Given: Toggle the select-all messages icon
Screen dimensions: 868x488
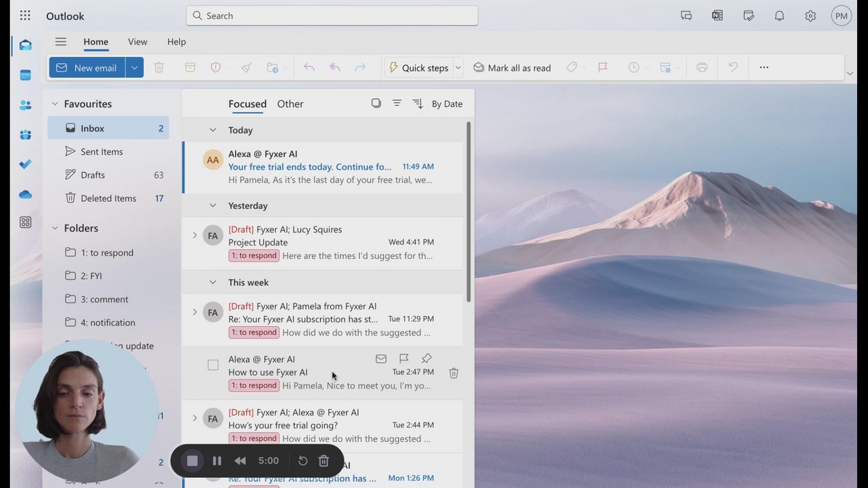Looking at the screenshot, I should (376, 104).
